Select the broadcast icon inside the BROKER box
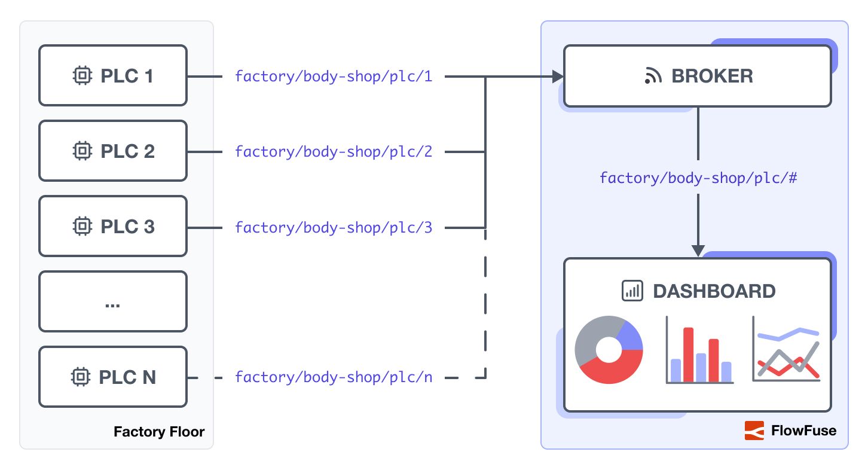This screenshot has height=470, width=868. [x=655, y=76]
